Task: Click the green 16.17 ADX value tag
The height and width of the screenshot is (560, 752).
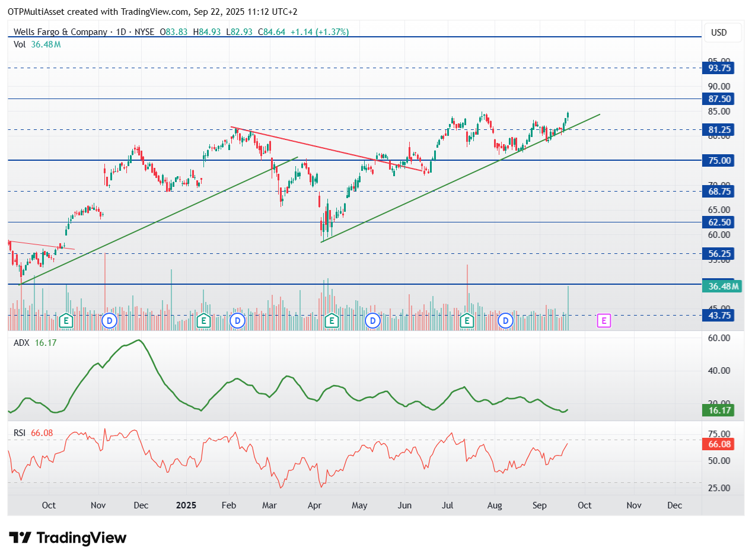Action: click(x=719, y=410)
